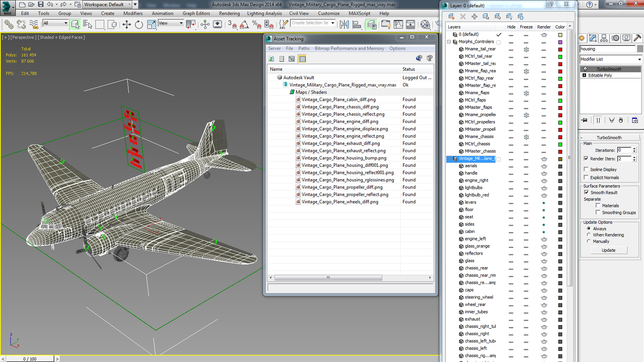
Task: Toggle render visibility for aerials layer object
Action: [544, 166]
